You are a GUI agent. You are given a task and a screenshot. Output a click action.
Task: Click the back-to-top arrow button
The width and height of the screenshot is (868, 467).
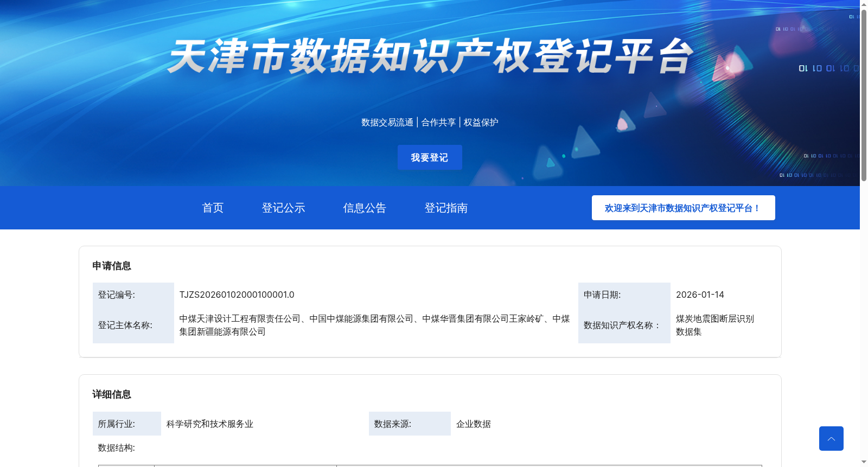coord(831,438)
